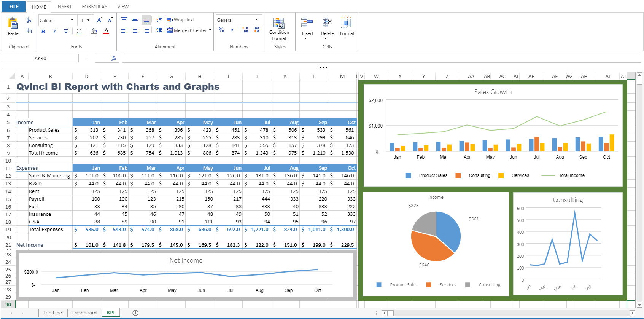Click the Condition Format button
Image resolution: width=644 pixels, height=319 pixels.
279,29
